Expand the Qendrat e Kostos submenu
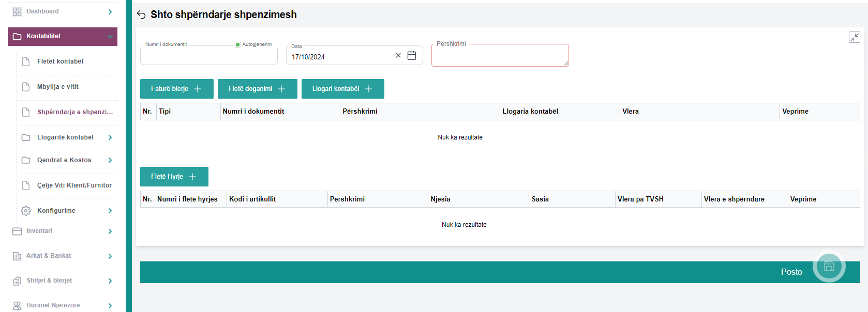Image resolution: width=868 pixels, height=312 pixels. pyautogui.click(x=110, y=160)
